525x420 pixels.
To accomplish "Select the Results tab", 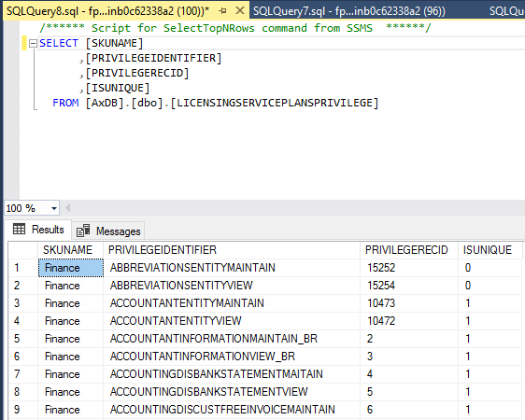I will [38, 230].
